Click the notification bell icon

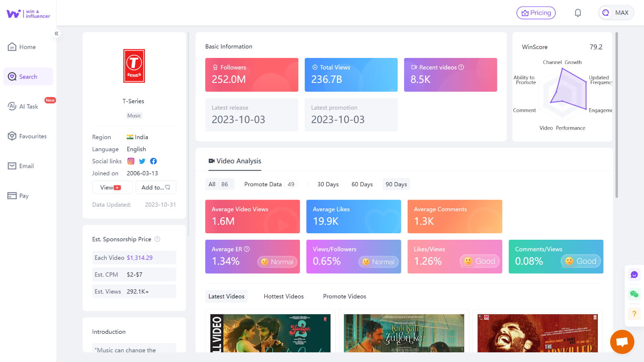point(578,12)
